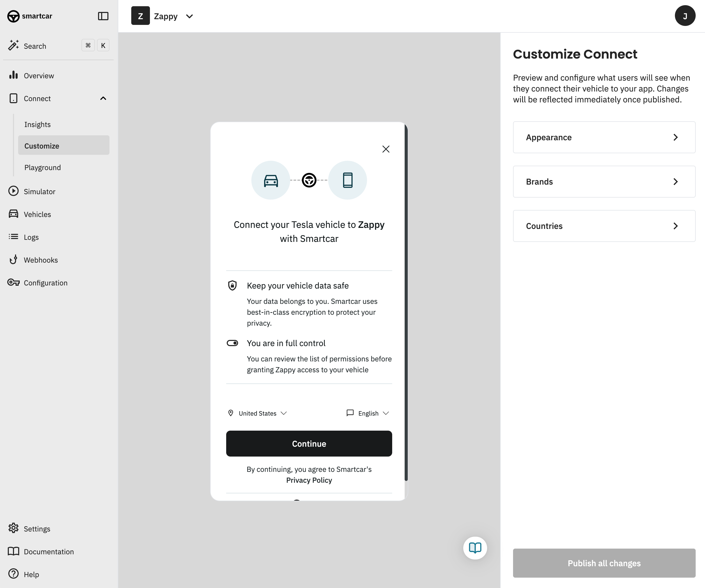Open the Playground page
Image resolution: width=705 pixels, height=588 pixels.
coord(43,167)
